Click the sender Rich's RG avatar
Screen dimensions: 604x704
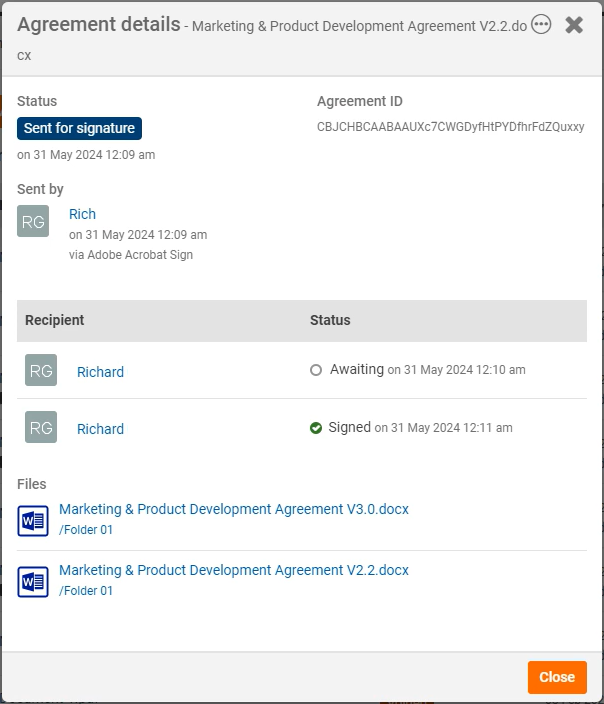[x=33, y=221]
